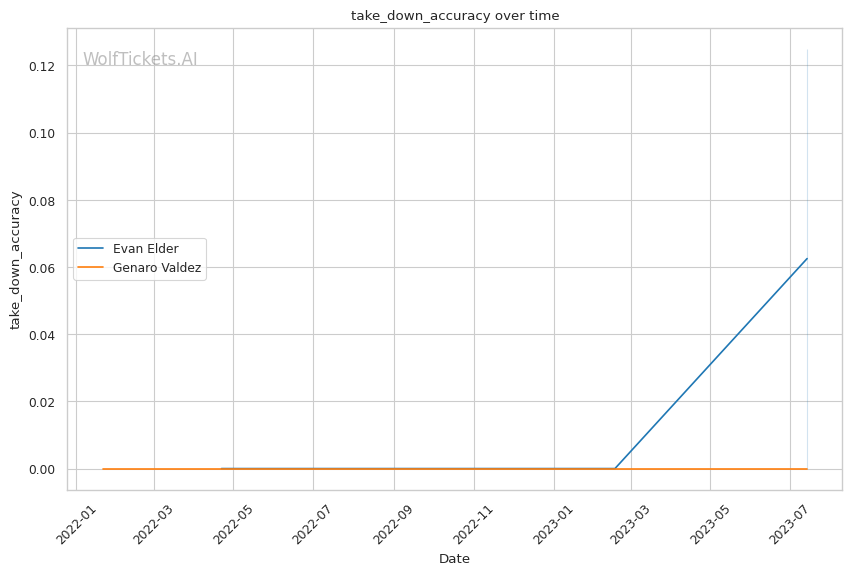Select the Genaro Valdez legend label
Screen dimensions: 852x575
(x=157, y=268)
